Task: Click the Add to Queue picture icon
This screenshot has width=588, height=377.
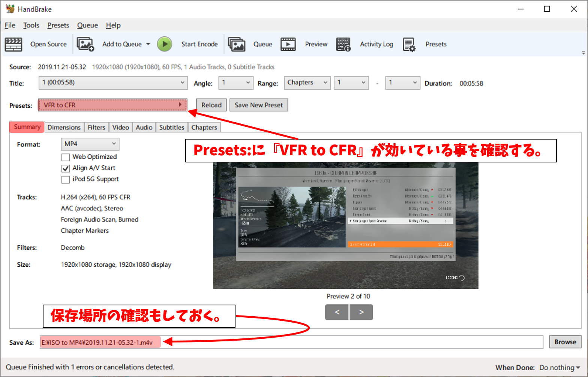Action: pyautogui.click(x=85, y=44)
